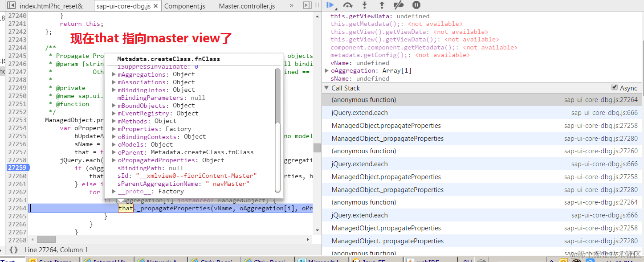Switch to index.html?hc_reset& tab
Image resolution: width=644 pixels, height=262 pixels.
(x=51, y=6)
